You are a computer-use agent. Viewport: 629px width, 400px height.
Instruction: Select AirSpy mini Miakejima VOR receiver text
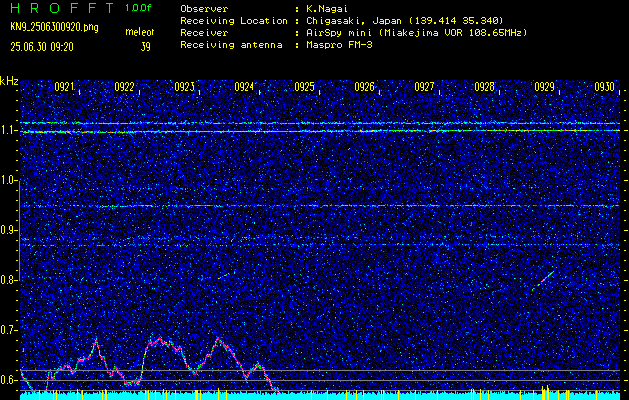pos(416,33)
